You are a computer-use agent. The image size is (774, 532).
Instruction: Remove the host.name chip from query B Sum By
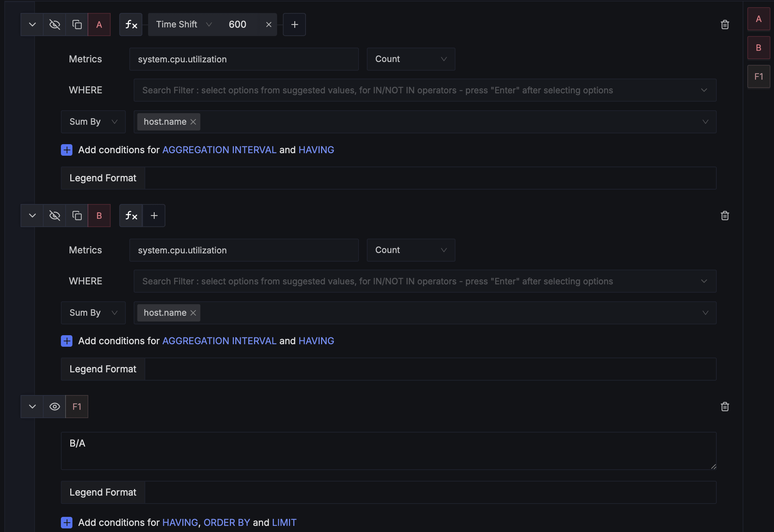pyautogui.click(x=193, y=312)
